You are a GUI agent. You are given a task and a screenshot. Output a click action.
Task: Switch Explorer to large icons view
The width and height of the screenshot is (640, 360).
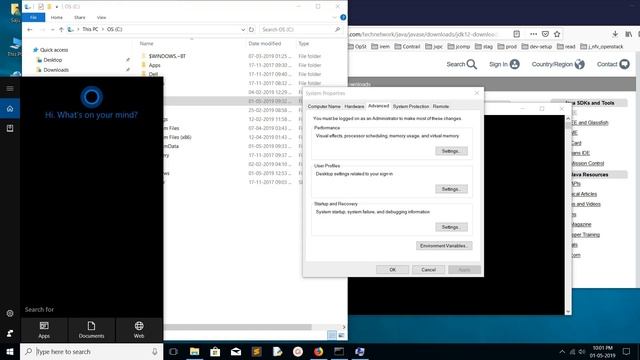pos(341,335)
